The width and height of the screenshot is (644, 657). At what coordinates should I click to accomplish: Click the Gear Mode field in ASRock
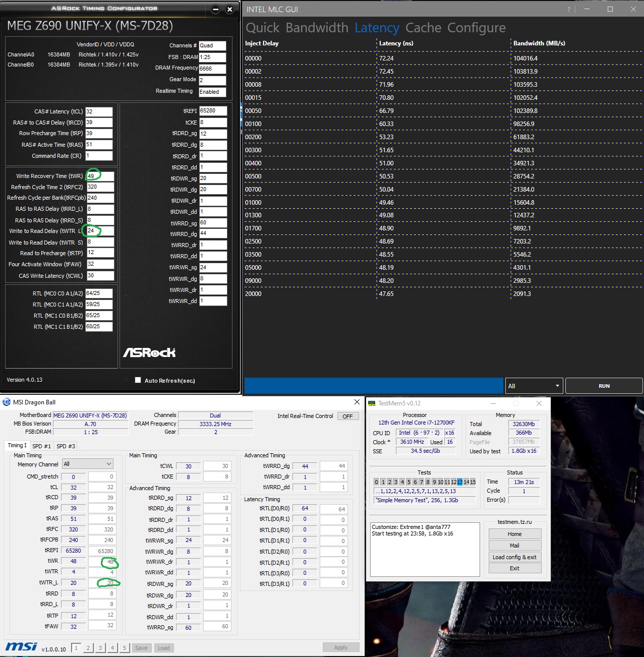pyautogui.click(x=212, y=80)
